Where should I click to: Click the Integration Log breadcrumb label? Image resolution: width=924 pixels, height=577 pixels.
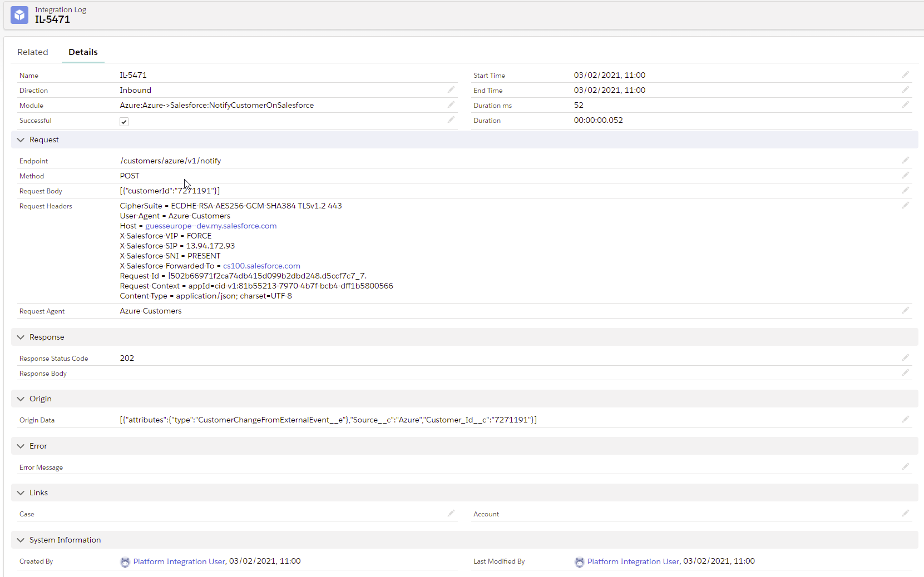[61, 9]
